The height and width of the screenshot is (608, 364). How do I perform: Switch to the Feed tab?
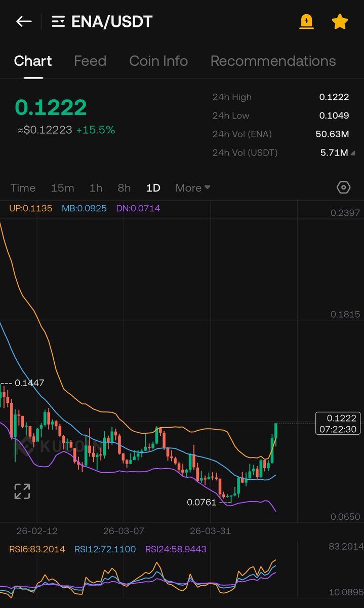[90, 61]
